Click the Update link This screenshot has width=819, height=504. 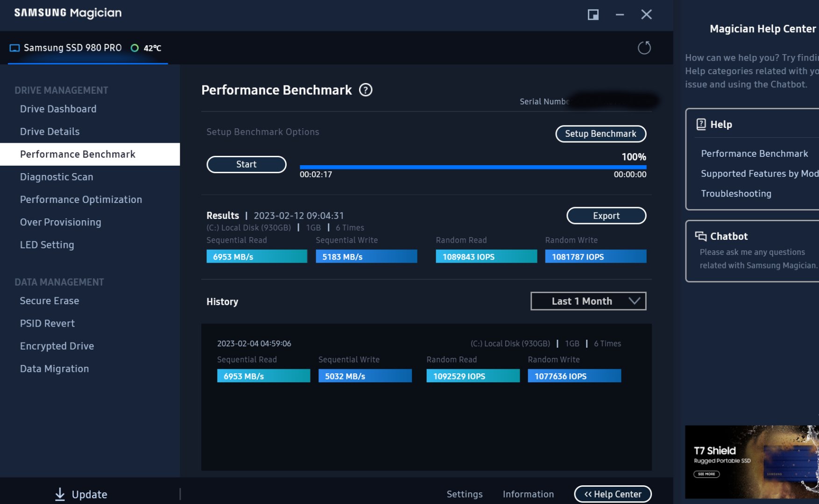(x=90, y=495)
